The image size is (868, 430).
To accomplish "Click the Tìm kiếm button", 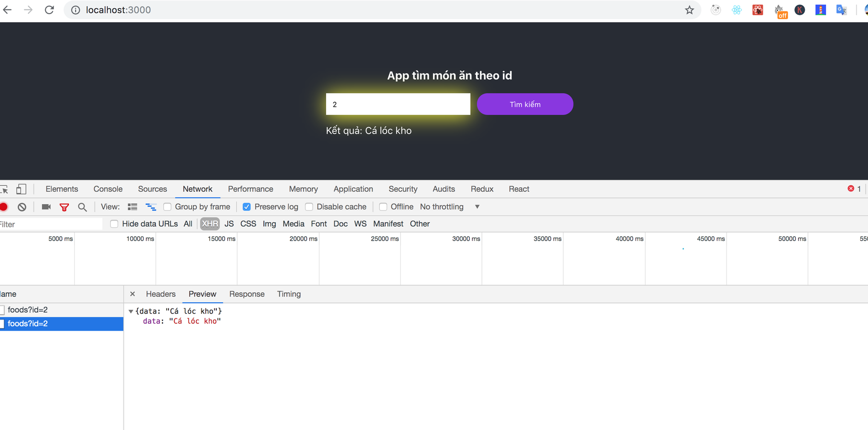I will point(525,104).
